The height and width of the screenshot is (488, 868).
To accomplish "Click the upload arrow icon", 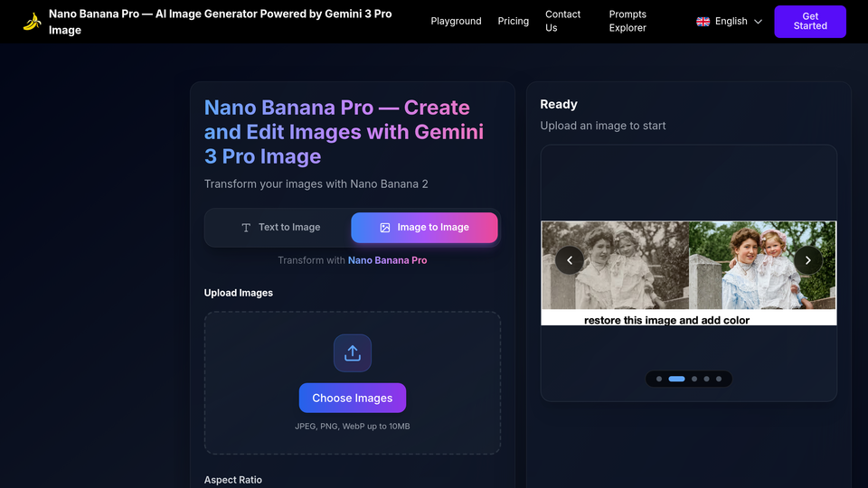I will [353, 353].
